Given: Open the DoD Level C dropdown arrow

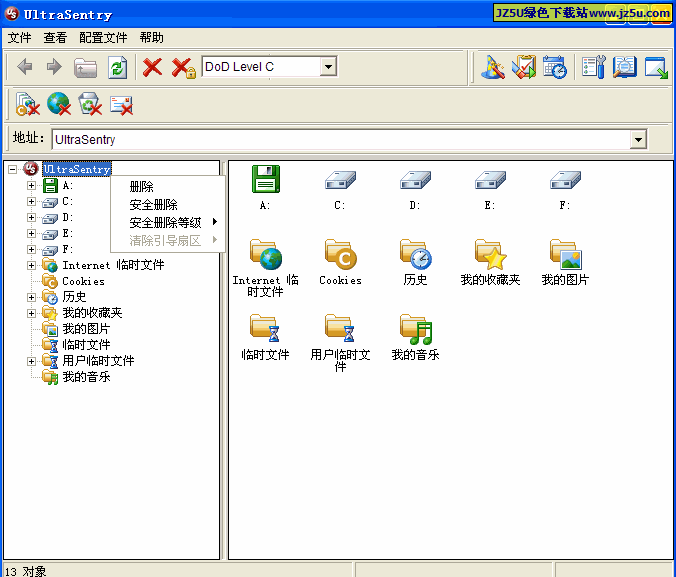Looking at the screenshot, I should click(328, 67).
